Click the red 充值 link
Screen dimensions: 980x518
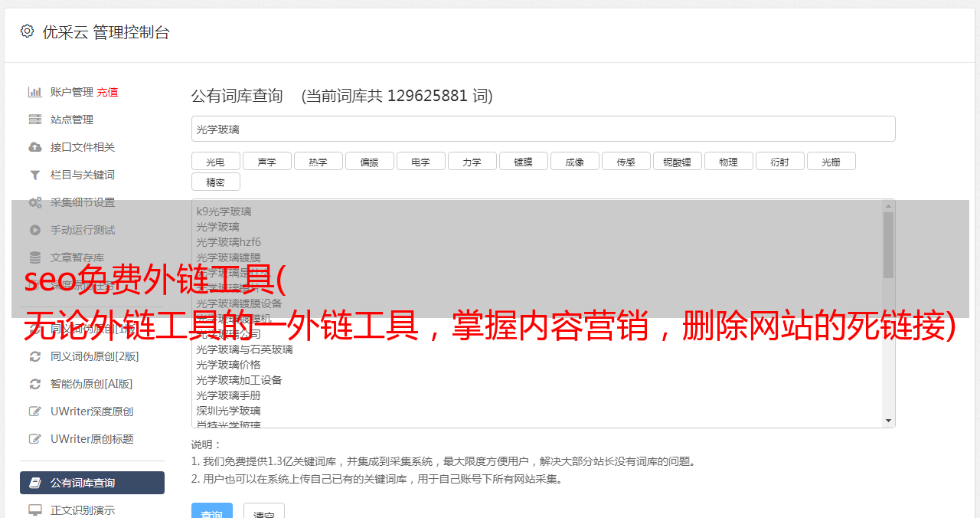[107, 92]
